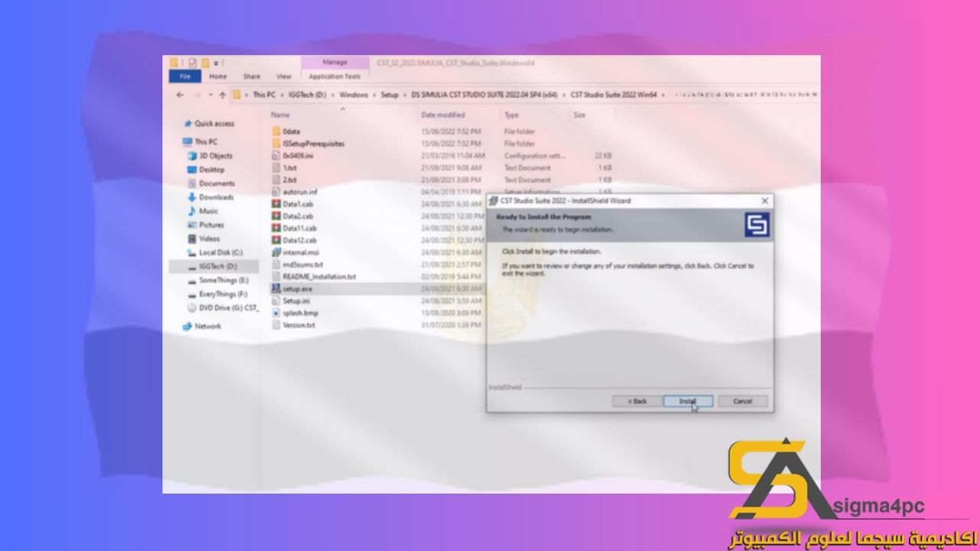Open Documents in the navigation pane
Screen dimensions: 980x551
[217, 183]
